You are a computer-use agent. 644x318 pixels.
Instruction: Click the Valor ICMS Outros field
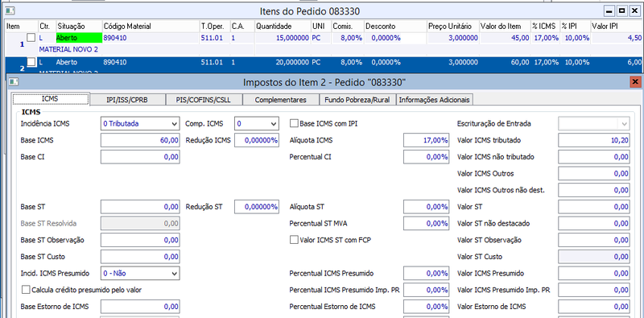click(x=594, y=173)
